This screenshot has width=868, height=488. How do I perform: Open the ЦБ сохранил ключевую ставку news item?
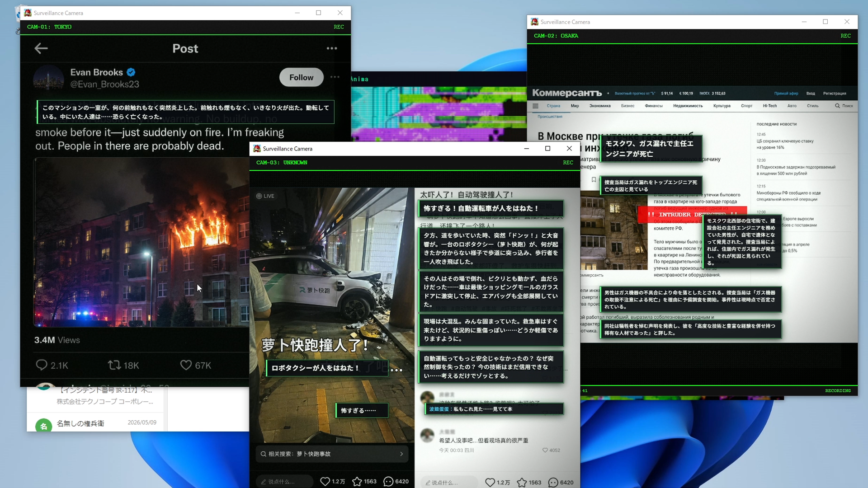pyautogui.click(x=785, y=144)
